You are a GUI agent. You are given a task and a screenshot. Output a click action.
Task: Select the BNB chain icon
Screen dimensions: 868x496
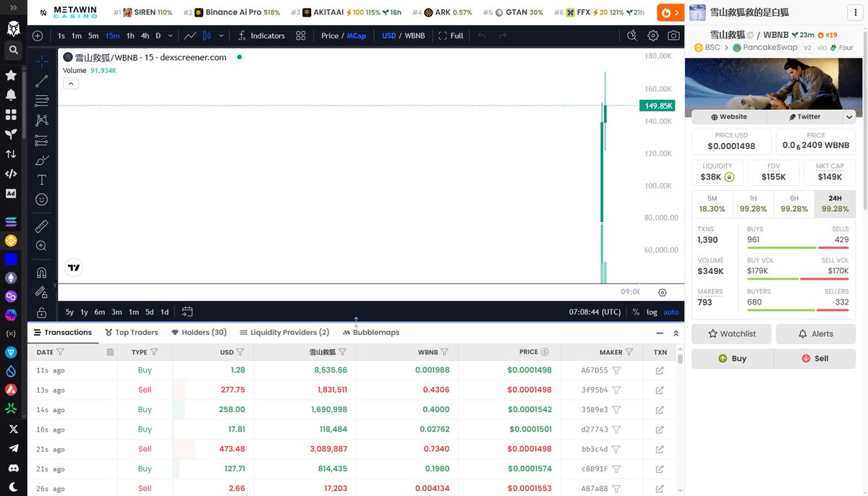(x=11, y=241)
